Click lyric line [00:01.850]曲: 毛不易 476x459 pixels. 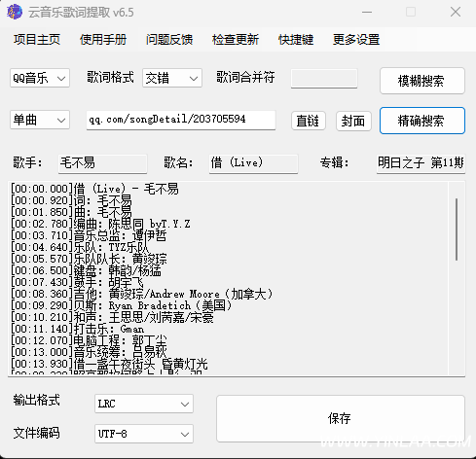[x=71, y=212]
